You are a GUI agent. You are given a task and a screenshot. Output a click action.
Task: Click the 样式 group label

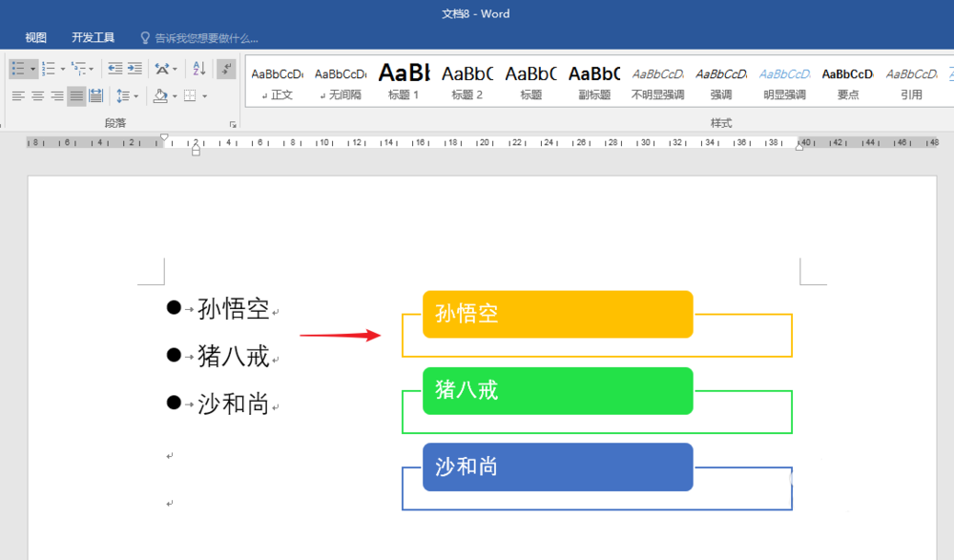tap(721, 124)
